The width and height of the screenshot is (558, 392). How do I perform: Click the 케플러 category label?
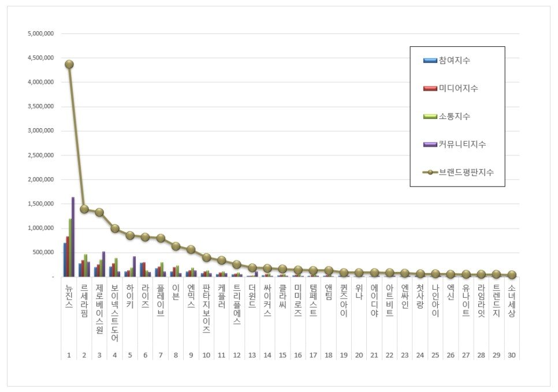222,296
